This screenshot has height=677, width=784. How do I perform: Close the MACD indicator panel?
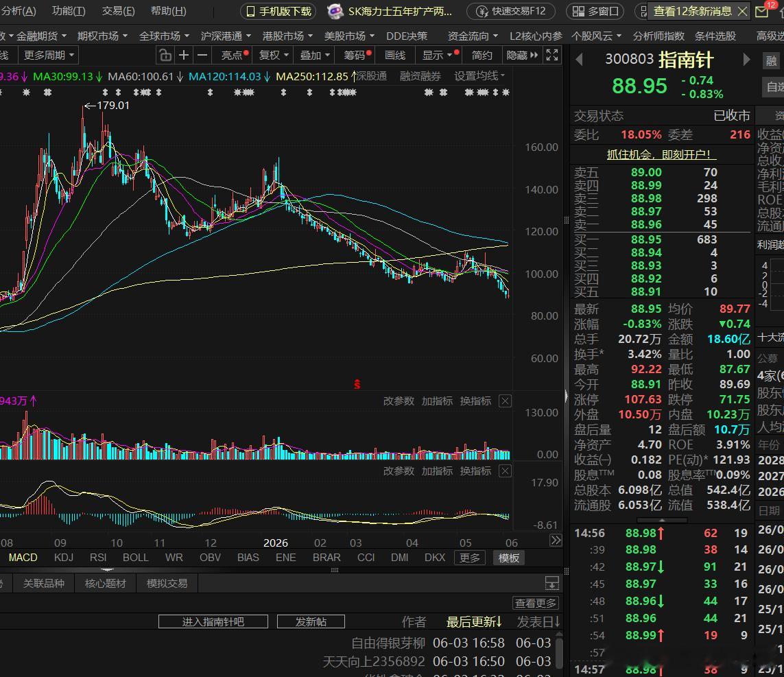pos(506,471)
